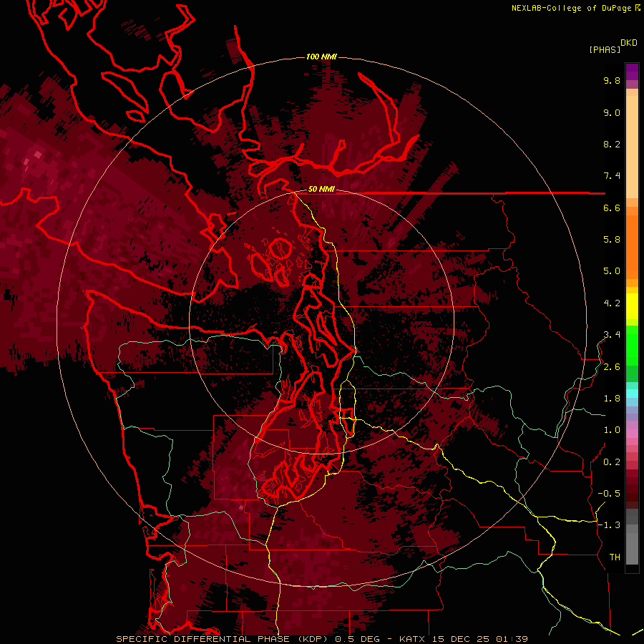Select the cyan segment of the color bar
This screenshot has height=644, width=644.
(x=632, y=394)
